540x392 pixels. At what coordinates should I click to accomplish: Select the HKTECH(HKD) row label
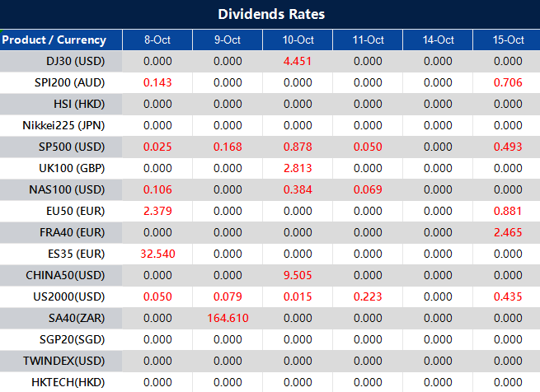(69, 382)
